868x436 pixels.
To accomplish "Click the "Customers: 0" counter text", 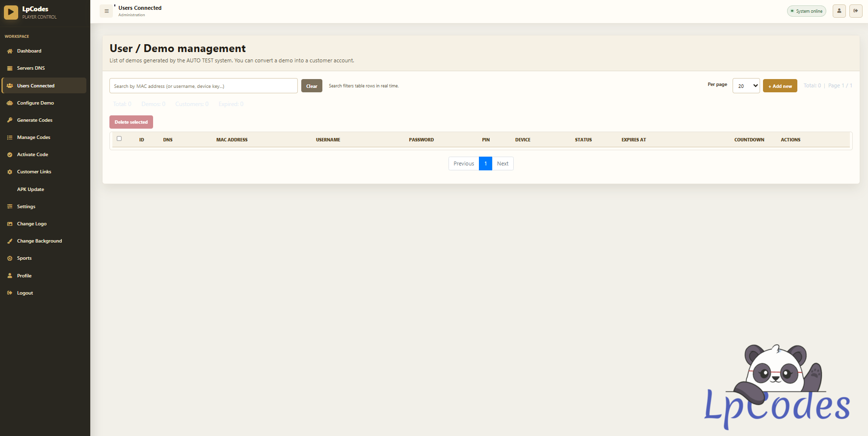I will (192, 104).
